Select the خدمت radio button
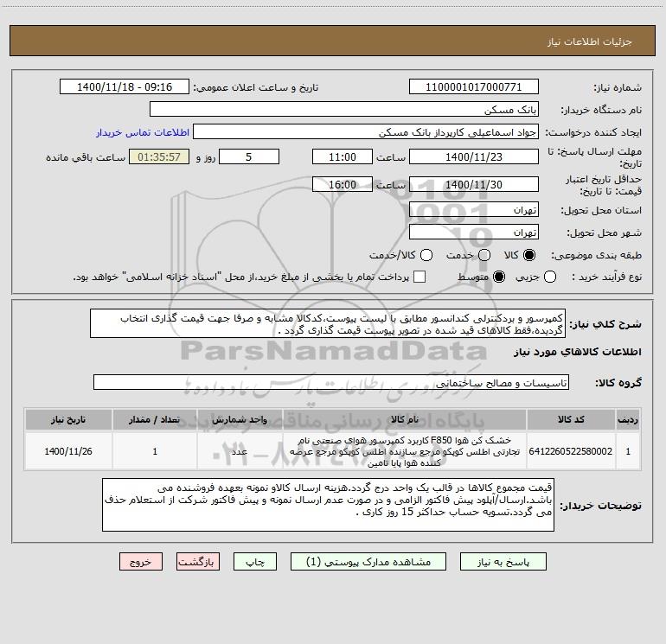Screen dimensions: 666x644 [x=484, y=255]
